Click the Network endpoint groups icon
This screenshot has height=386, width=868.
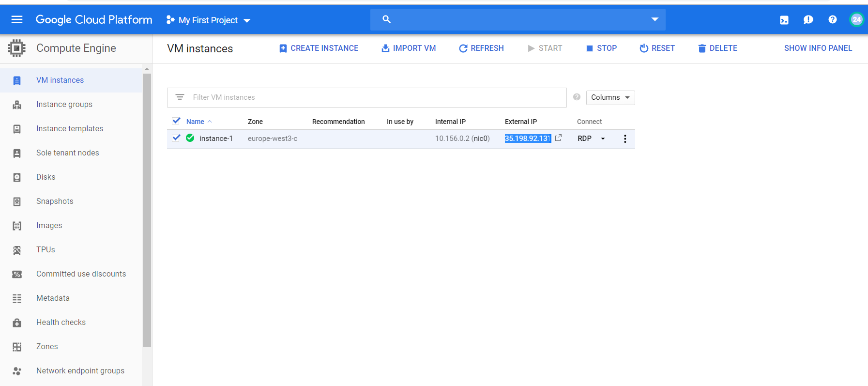pos(17,371)
